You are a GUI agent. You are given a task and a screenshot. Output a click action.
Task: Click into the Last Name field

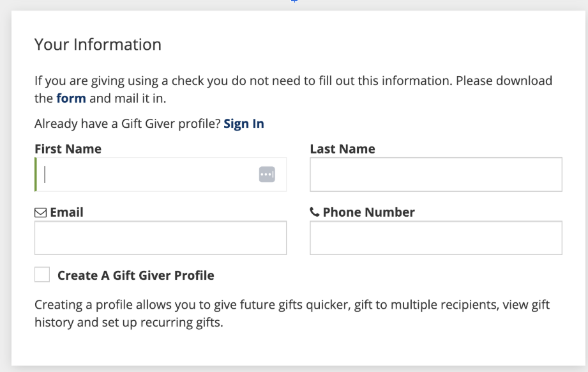(x=435, y=174)
